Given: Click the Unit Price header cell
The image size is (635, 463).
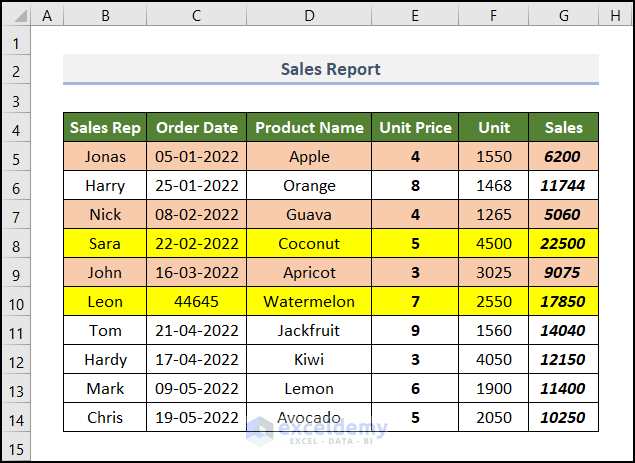Looking at the screenshot, I should (415, 128).
